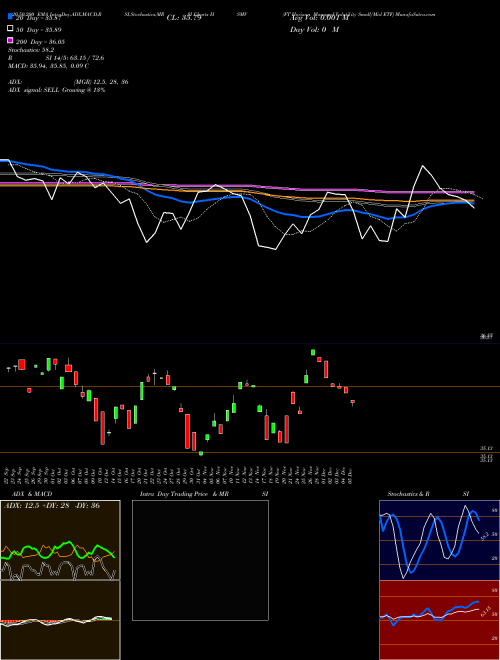Click the MACD histogram panel under the ADX panel

[x=60, y=620]
